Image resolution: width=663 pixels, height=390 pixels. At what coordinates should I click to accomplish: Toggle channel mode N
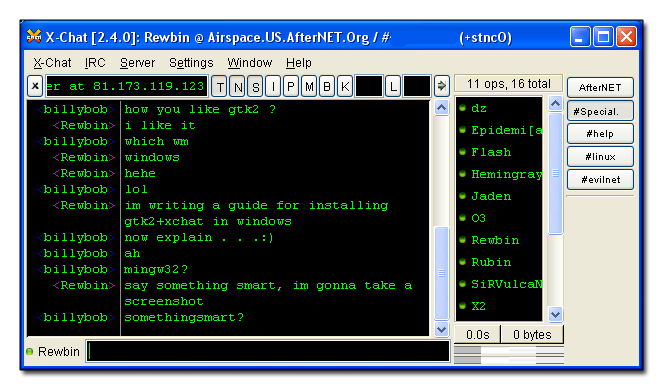[x=238, y=87]
